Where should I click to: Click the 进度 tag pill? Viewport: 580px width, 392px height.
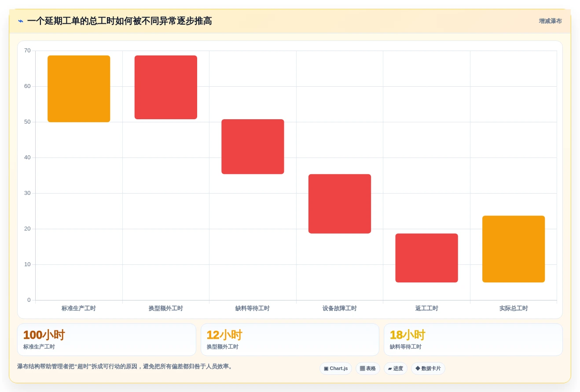(x=396, y=369)
